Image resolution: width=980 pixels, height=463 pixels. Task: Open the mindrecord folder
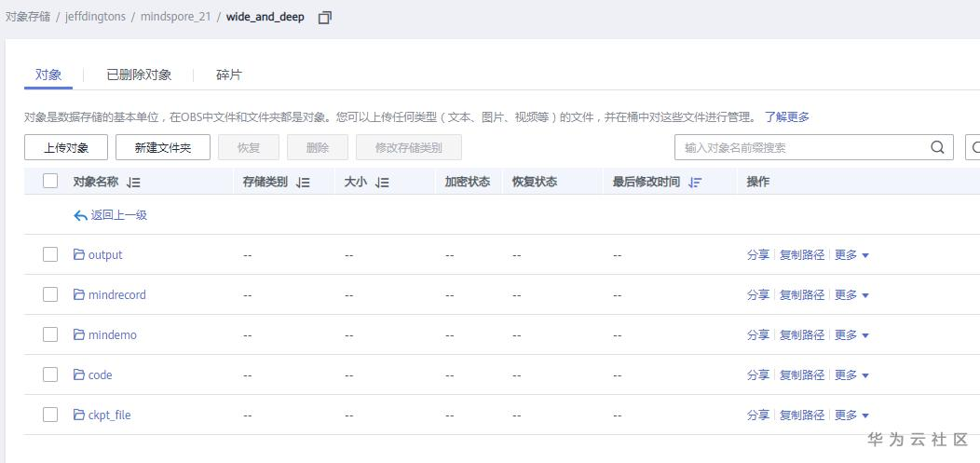tap(116, 295)
